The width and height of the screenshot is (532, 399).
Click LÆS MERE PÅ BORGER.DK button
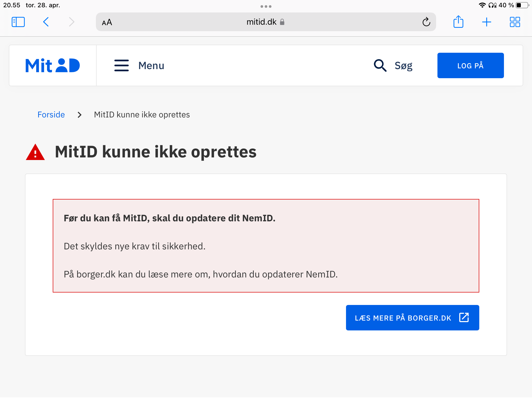click(x=413, y=318)
